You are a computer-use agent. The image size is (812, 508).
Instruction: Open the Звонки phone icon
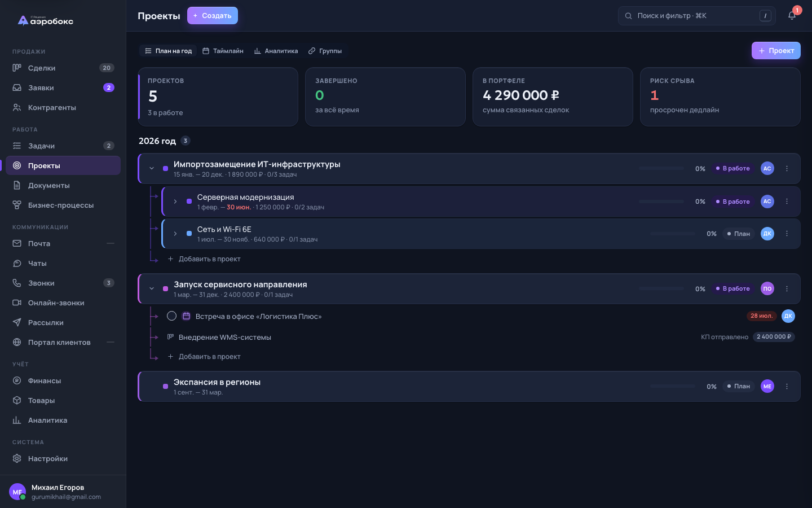tap(17, 283)
